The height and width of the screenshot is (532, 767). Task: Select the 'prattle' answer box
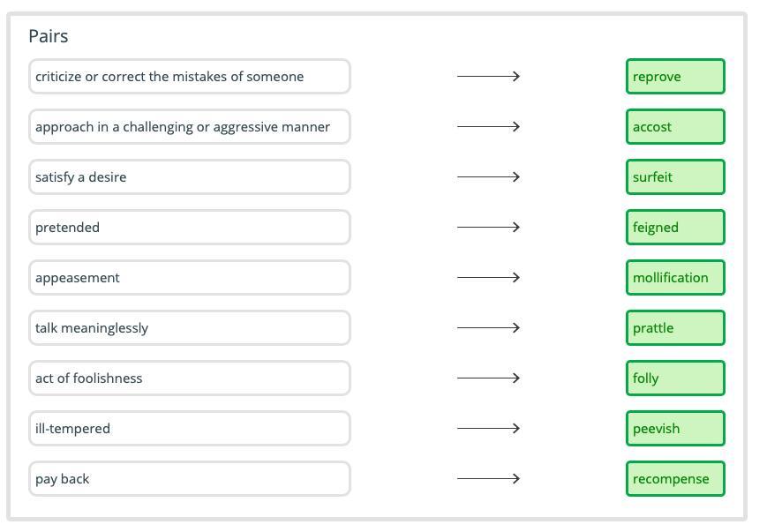tap(675, 328)
